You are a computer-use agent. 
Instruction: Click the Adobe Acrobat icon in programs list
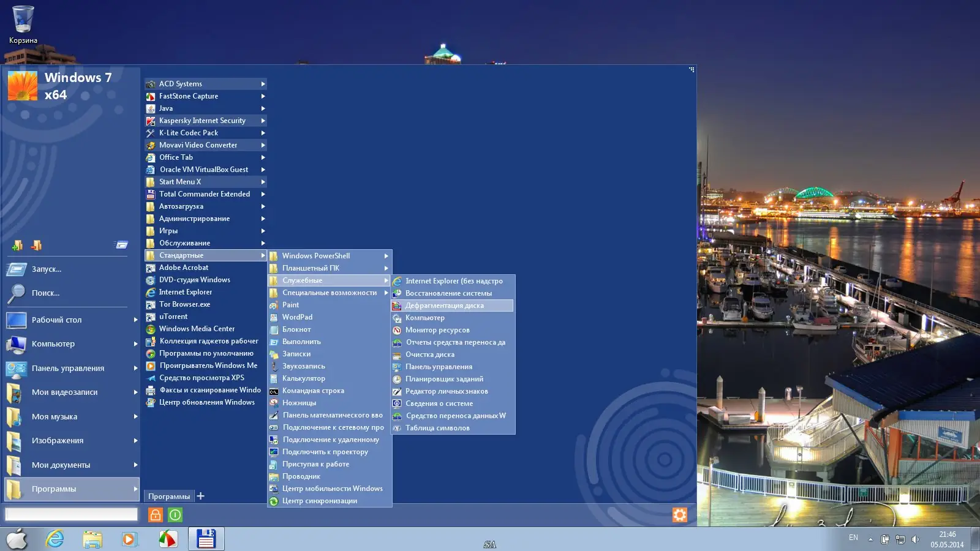pyautogui.click(x=151, y=268)
